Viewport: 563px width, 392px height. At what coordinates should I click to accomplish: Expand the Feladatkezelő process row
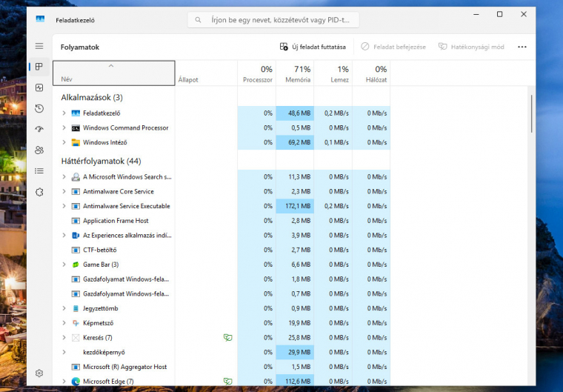tap(64, 113)
